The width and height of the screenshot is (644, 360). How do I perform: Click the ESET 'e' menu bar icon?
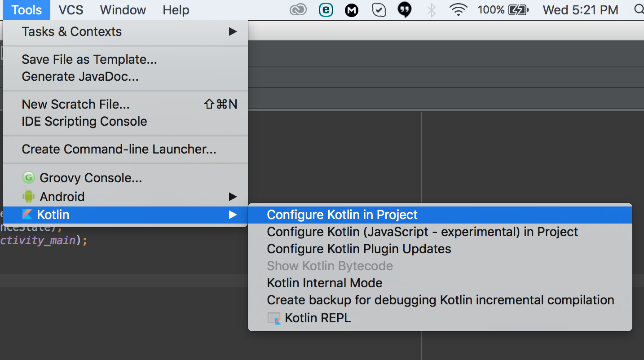326,10
